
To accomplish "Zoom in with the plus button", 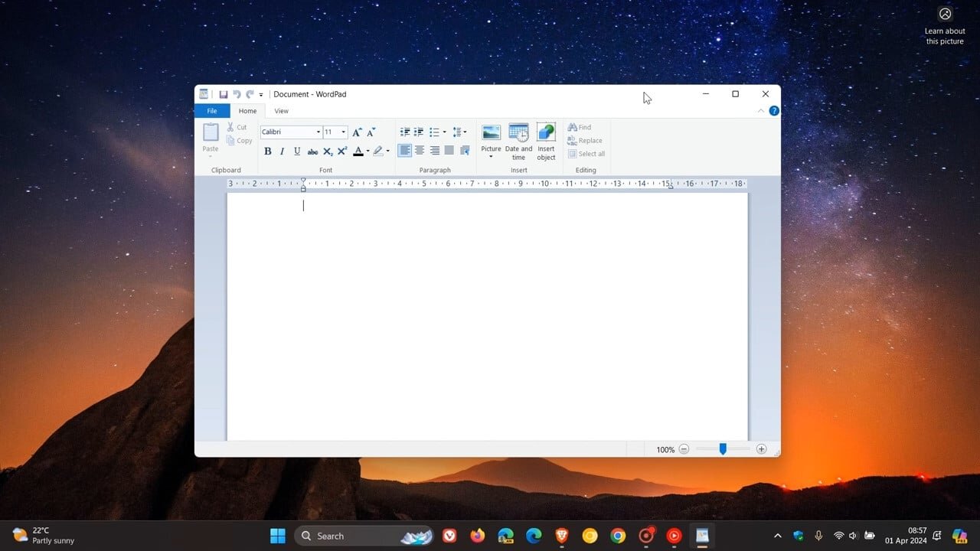I will [761, 449].
